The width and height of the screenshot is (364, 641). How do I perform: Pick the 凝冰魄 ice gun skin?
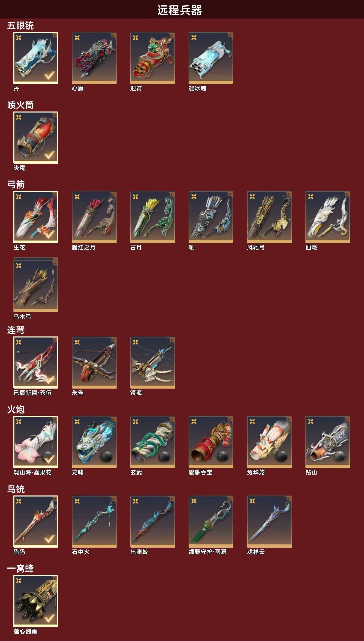(211, 58)
